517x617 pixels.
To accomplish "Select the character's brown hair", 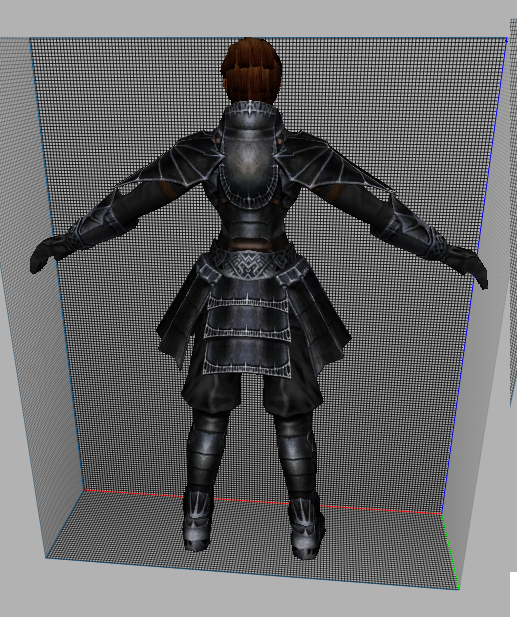I will [x=251, y=70].
